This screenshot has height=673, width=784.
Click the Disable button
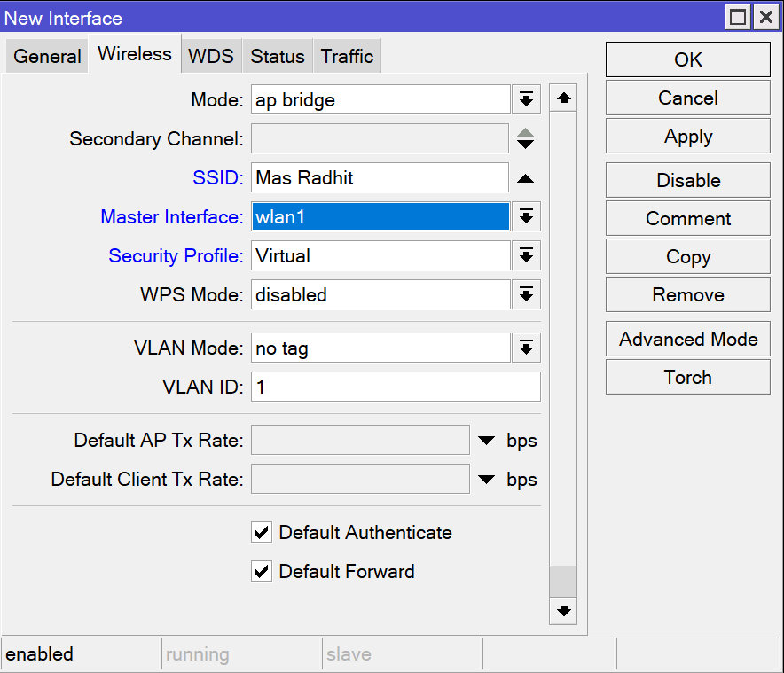coord(688,180)
